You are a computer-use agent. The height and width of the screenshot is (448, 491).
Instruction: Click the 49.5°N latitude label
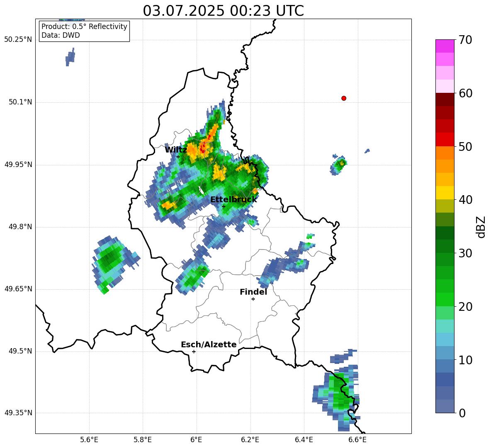tap(21, 351)
